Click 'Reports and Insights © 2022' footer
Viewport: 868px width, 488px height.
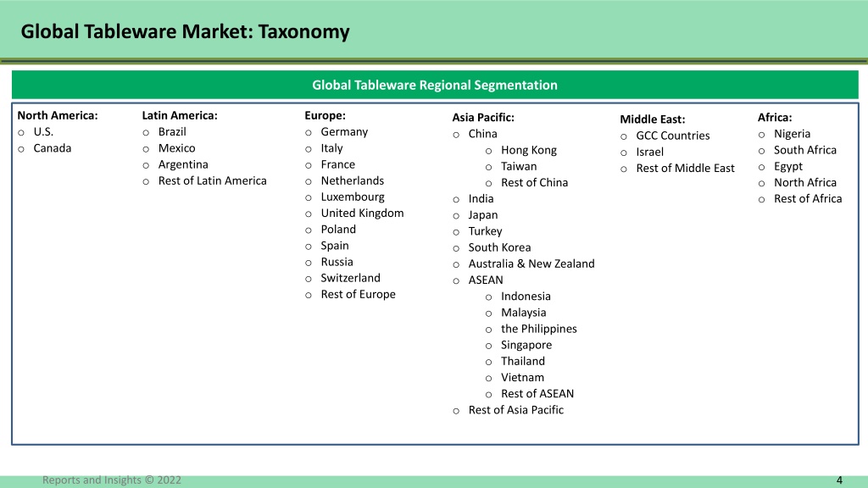pos(112,480)
